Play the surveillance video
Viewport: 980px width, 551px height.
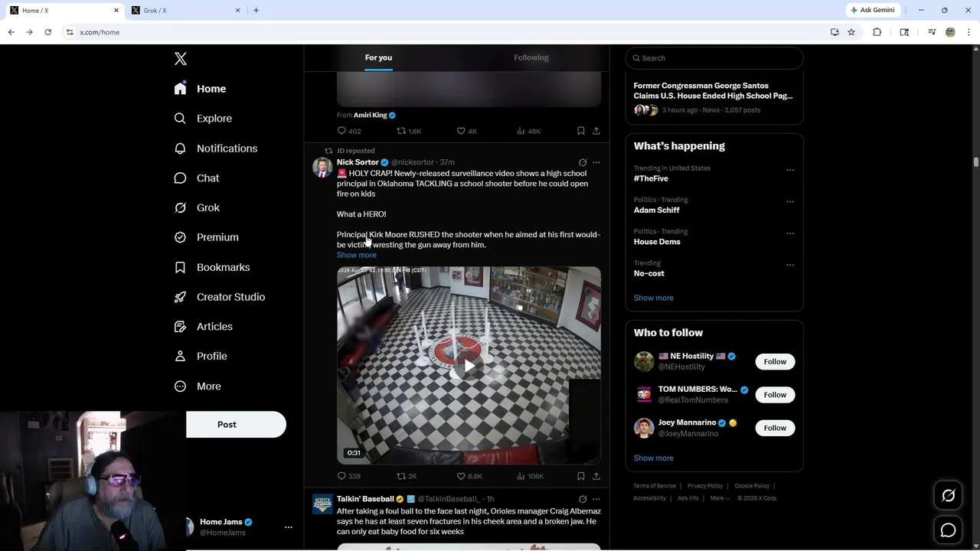[469, 366]
